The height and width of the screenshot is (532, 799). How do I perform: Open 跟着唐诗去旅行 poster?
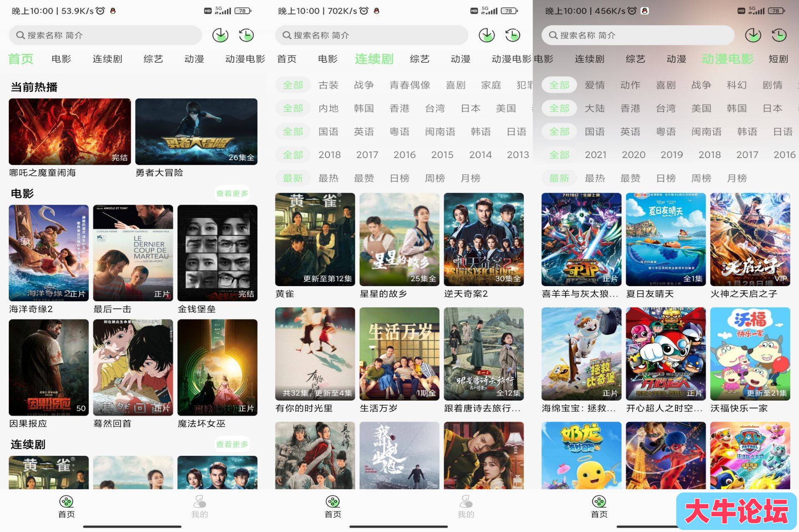coord(484,354)
